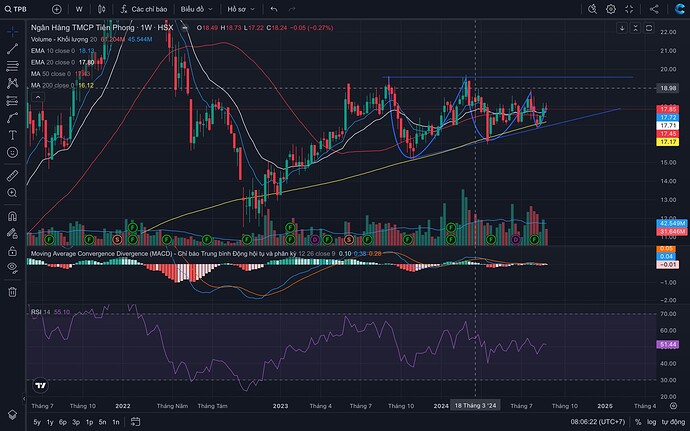
Task: Share the chart via share icon
Action: click(x=654, y=9)
